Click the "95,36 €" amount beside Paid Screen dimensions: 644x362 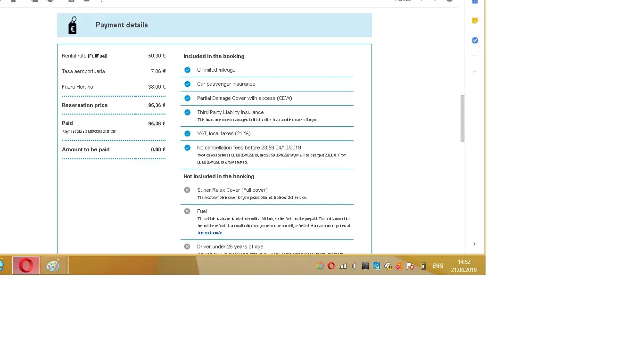click(x=157, y=123)
